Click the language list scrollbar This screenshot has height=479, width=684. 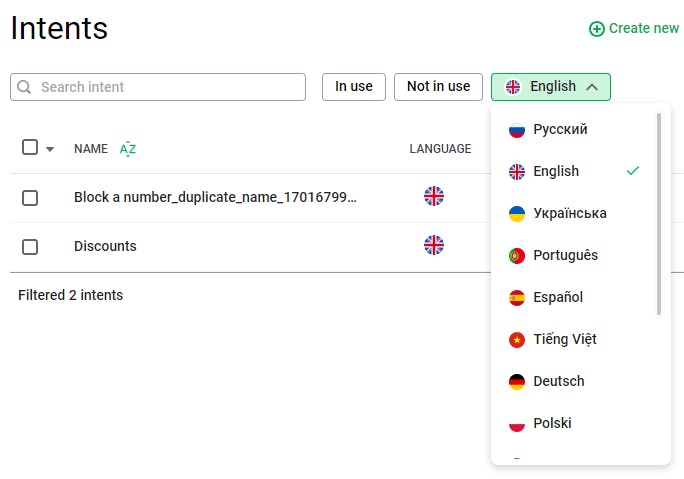659,214
